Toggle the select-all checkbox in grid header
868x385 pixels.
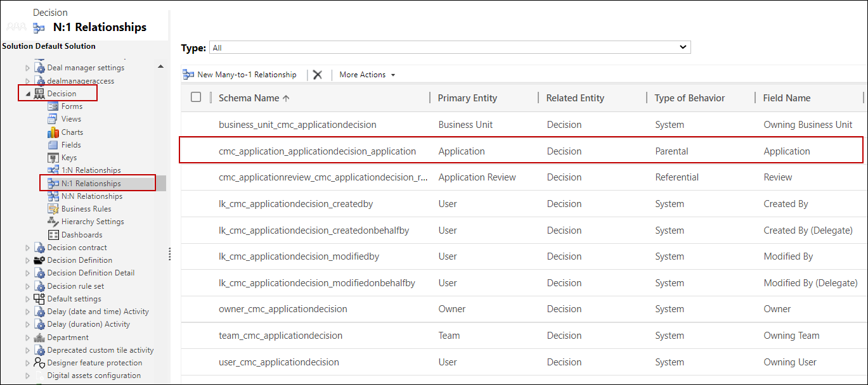pyautogui.click(x=196, y=97)
